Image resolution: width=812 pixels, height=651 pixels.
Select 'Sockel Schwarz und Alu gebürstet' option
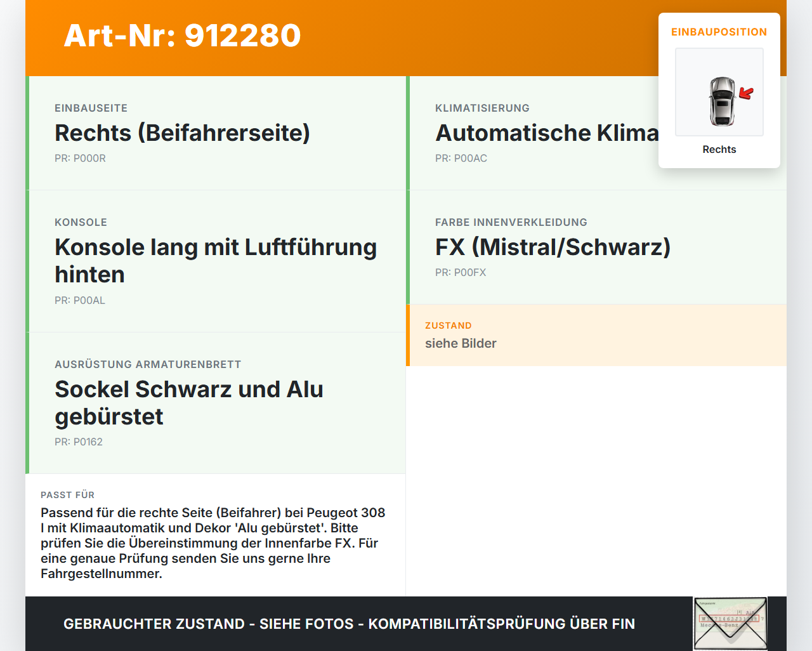[x=216, y=402]
